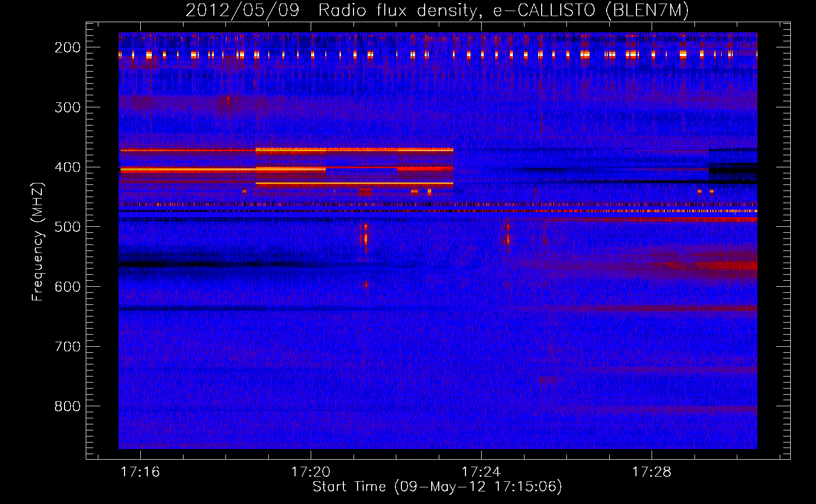Click the 700 frequency tick label
The height and width of the screenshot is (504, 816).
(x=67, y=347)
